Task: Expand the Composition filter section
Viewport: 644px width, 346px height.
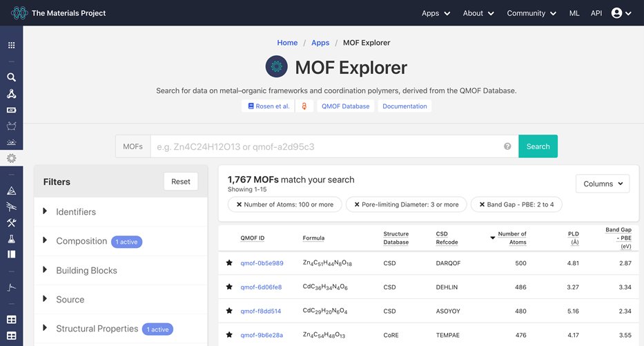Action: point(121,241)
